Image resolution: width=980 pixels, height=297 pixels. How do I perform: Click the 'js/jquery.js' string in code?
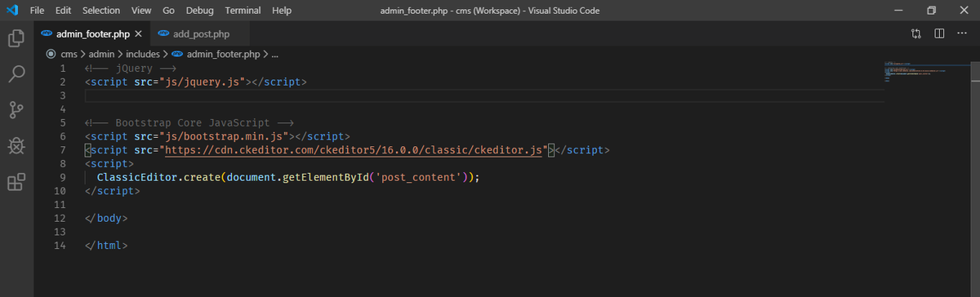click(x=203, y=82)
